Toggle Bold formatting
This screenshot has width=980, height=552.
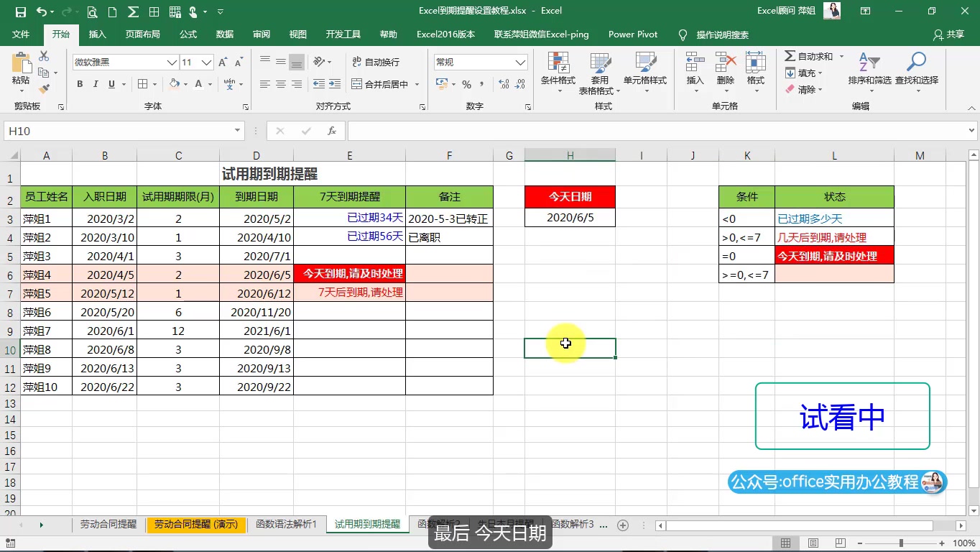(x=80, y=84)
